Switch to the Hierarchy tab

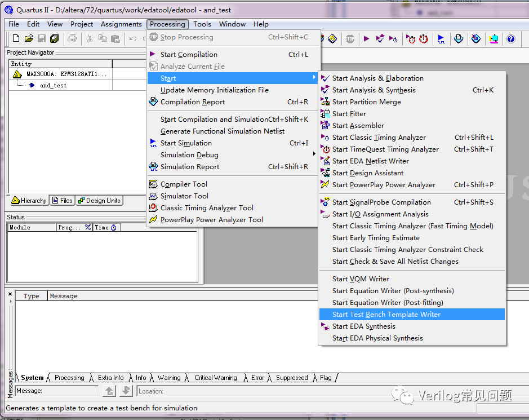tap(29, 200)
